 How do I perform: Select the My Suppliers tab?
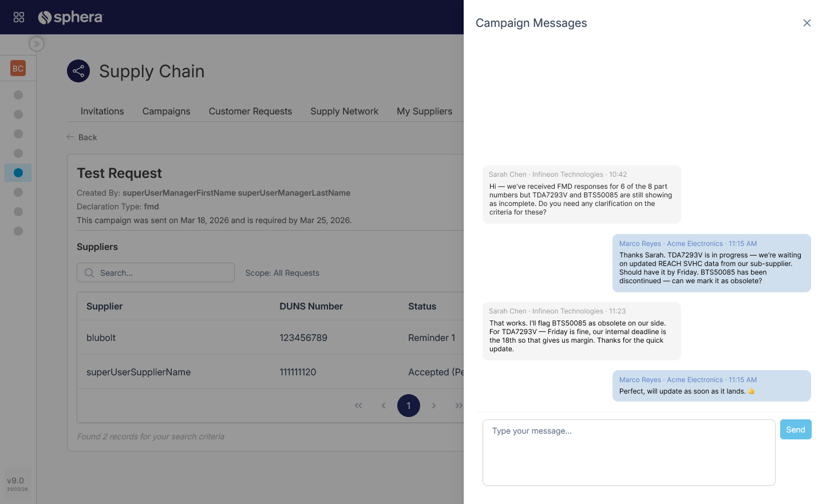424,111
